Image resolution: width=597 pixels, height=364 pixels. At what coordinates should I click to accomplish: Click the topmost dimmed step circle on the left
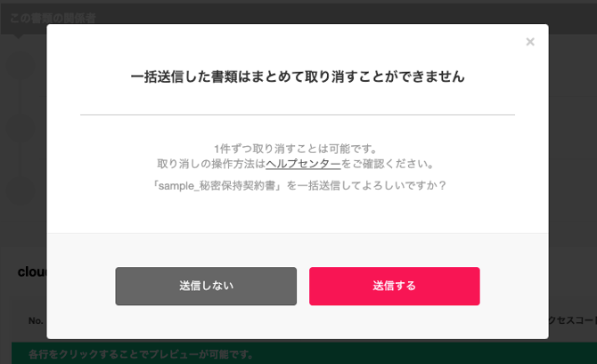point(21,66)
